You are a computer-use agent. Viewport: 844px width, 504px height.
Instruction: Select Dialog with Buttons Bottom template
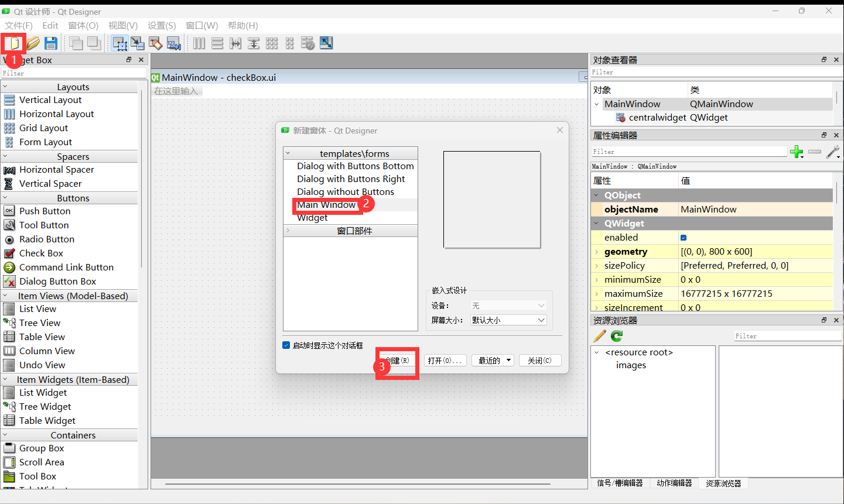355,166
